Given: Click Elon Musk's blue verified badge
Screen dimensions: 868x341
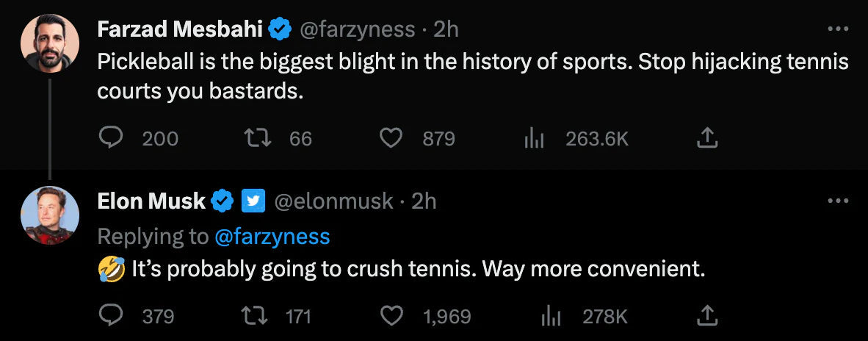Looking at the screenshot, I should (x=223, y=201).
